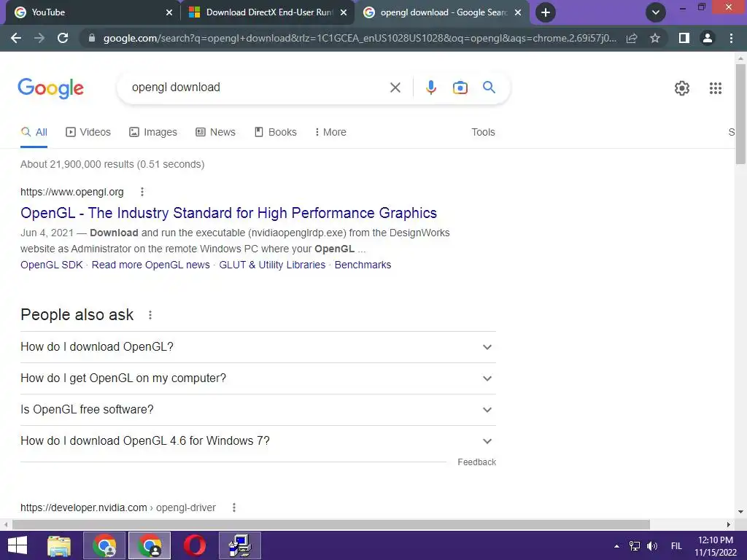Open the search Tools options
747x560 pixels.
click(x=483, y=132)
